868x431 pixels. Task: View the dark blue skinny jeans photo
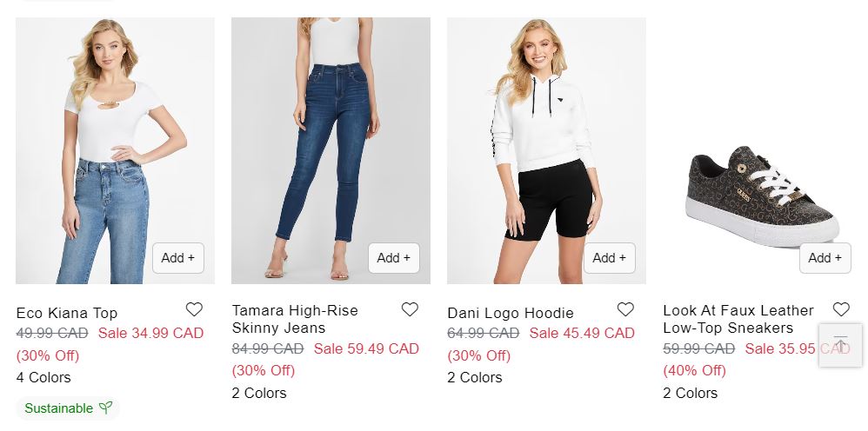point(331,150)
